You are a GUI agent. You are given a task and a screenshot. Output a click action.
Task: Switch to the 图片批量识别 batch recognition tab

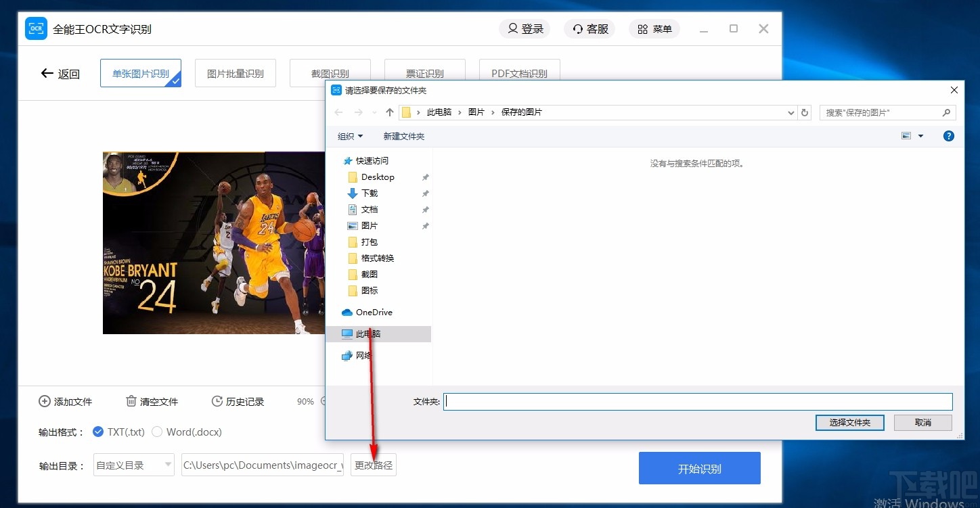235,73
